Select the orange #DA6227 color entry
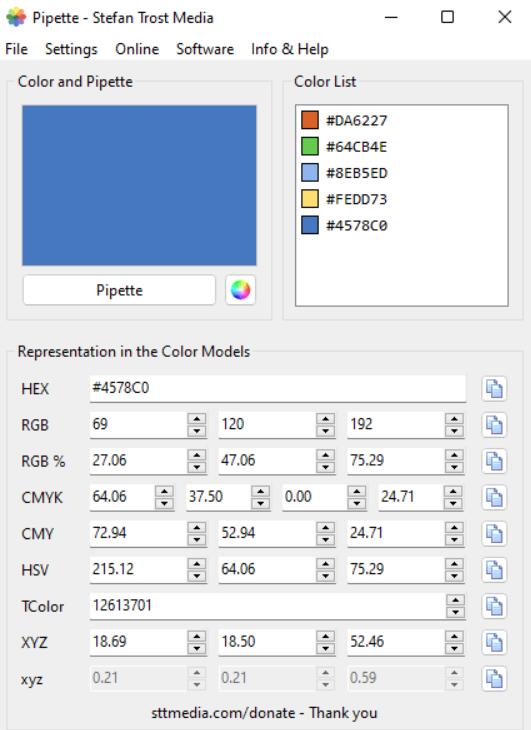Viewport: 531px width, 730px height. [x=344, y=121]
